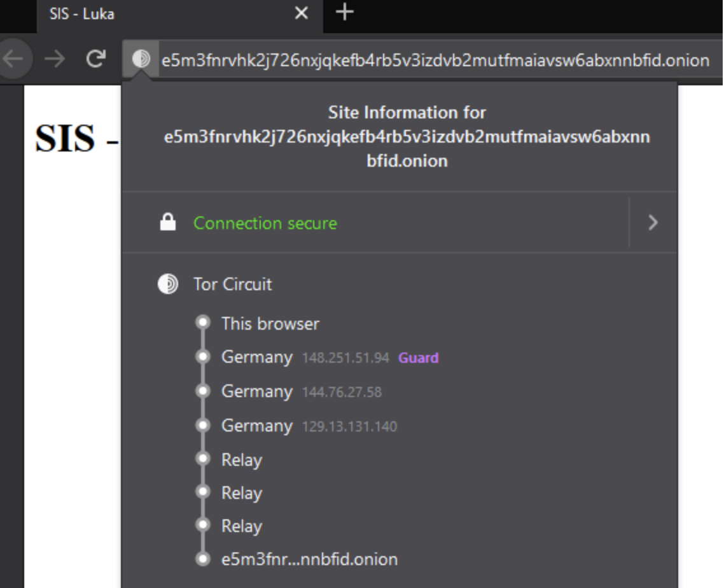Click the Site Information for title text
Image resolution: width=724 pixels, height=588 pixels.
(407, 113)
